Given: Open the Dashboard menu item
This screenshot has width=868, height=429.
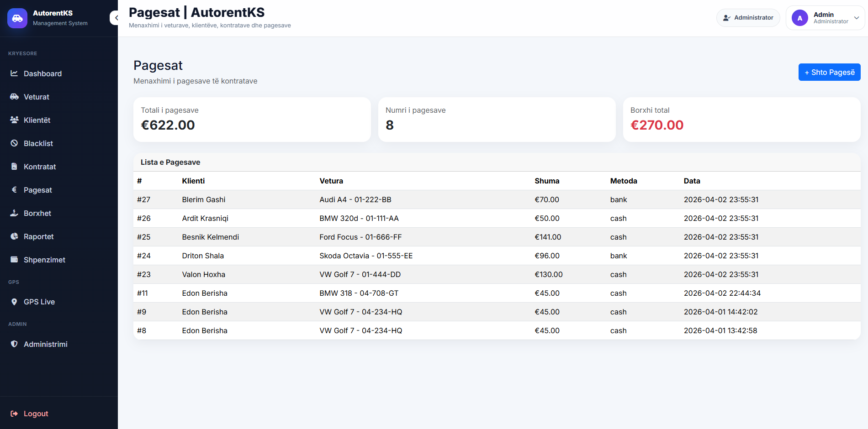Looking at the screenshot, I should coord(59,73).
